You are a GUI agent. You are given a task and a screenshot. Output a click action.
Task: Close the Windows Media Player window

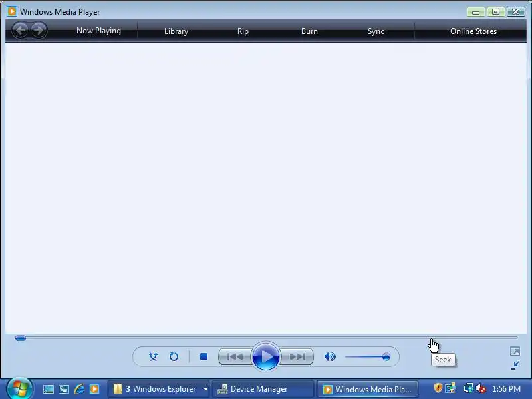pos(516,11)
